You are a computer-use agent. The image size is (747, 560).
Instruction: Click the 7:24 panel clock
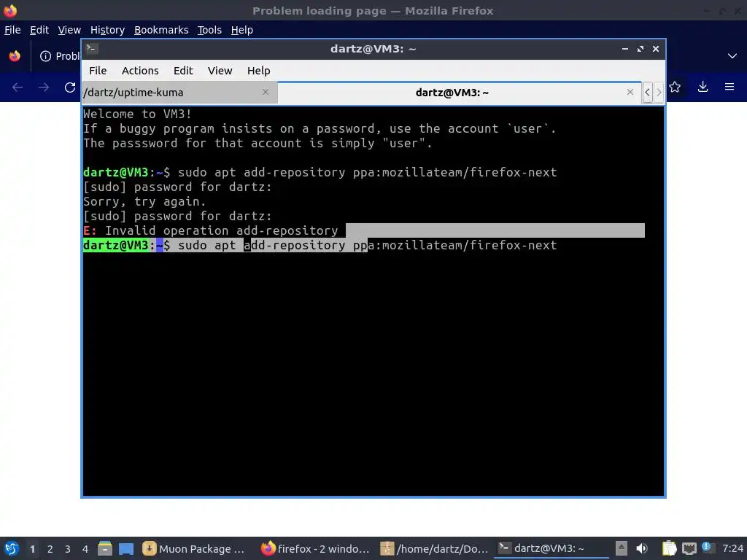click(732, 548)
